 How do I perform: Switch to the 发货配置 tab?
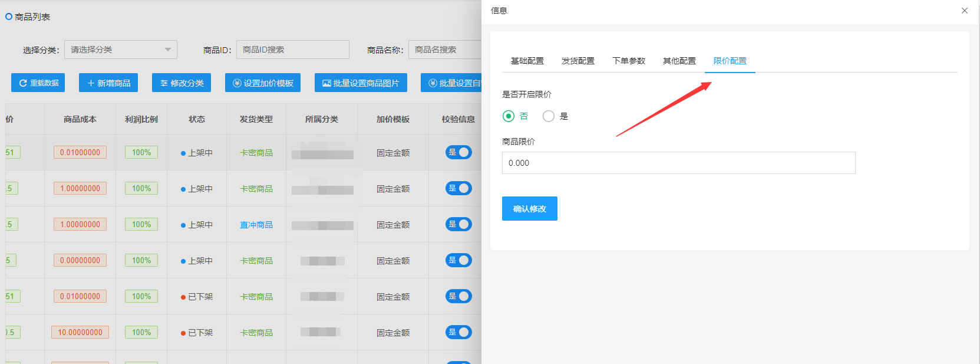pos(578,61)
